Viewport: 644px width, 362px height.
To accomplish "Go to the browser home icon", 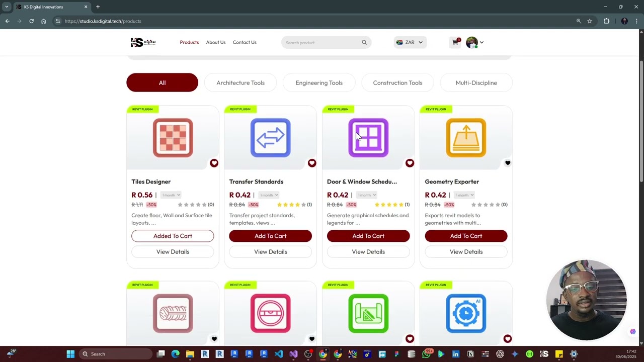I will pyautogui.click(x=43, y=21).
